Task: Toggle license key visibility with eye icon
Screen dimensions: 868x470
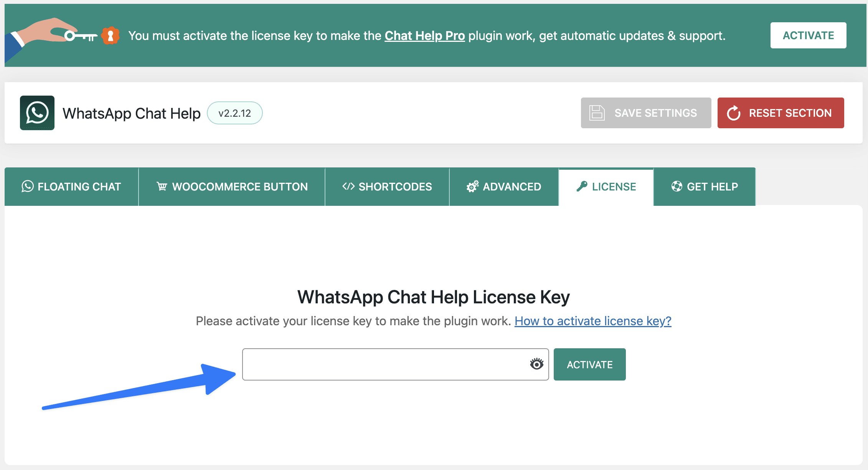Action: [x=537, y=364]
